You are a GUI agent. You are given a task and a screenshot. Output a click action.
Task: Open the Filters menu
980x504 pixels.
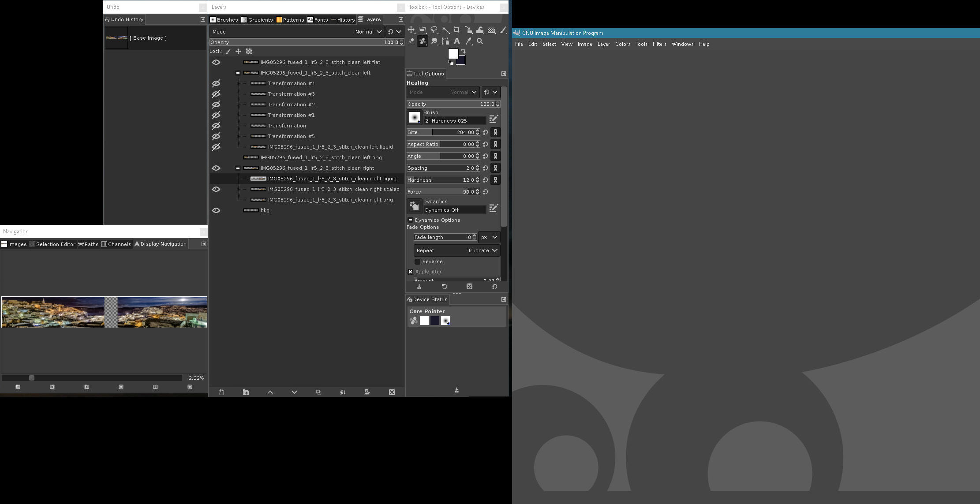659,44
